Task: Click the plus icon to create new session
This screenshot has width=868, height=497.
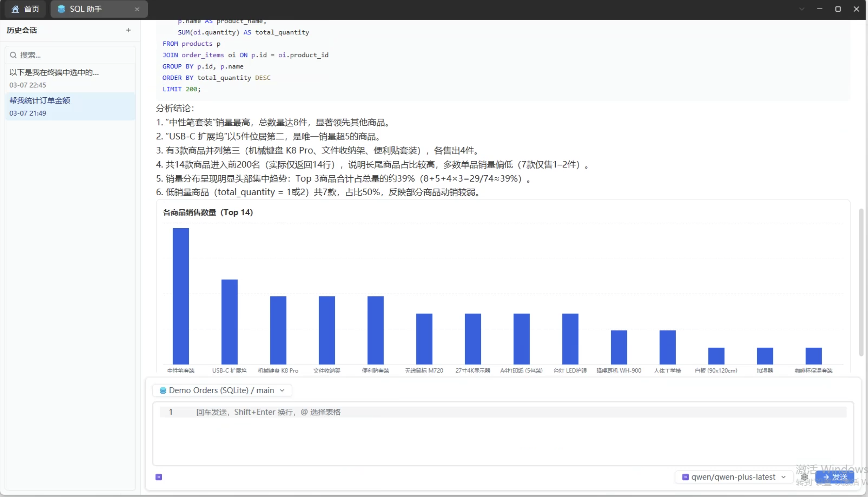Action: point(128,30)
